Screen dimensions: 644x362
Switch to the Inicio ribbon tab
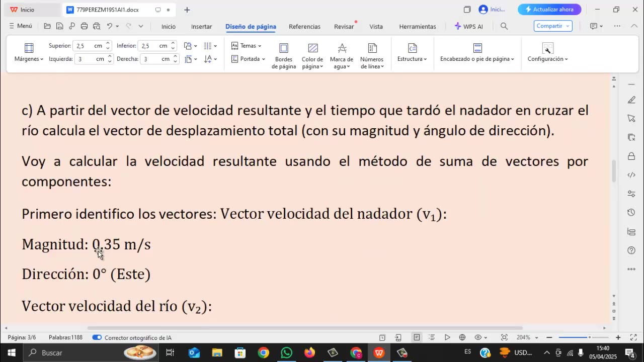(x=169, y=27)
